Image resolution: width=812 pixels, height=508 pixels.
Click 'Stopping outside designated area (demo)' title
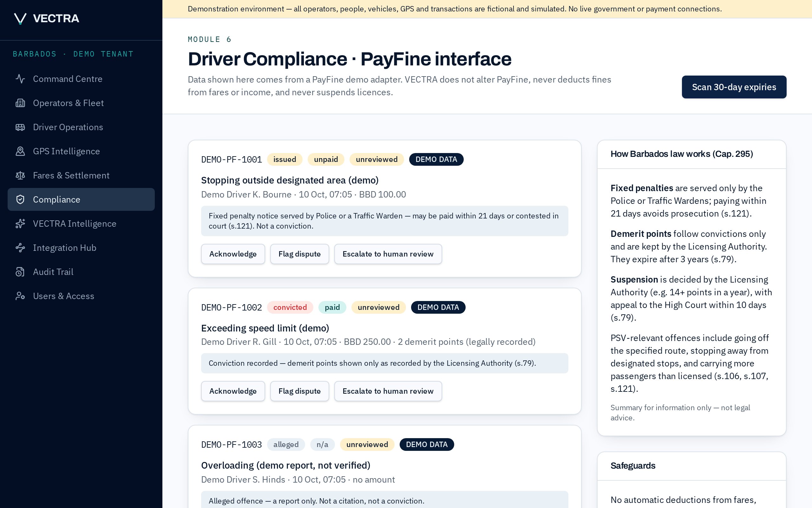[x=290, y=180]
